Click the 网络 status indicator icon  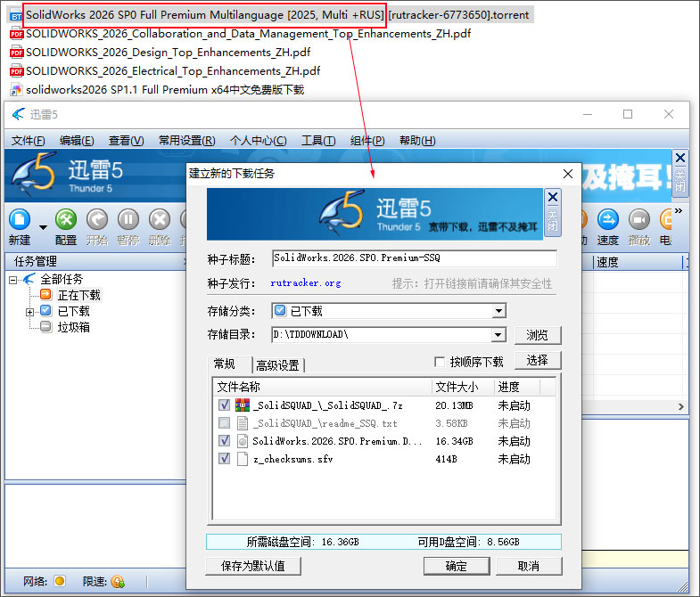(x=60, y=581)
